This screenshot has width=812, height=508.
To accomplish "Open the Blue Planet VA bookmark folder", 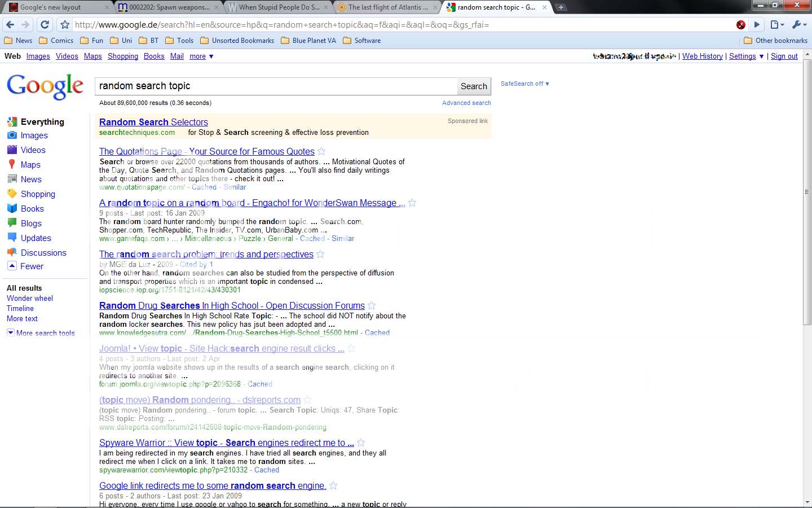I will coord(308,41).
